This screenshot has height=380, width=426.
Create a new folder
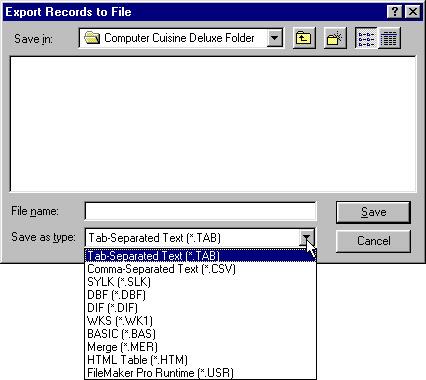click(335, 38)
